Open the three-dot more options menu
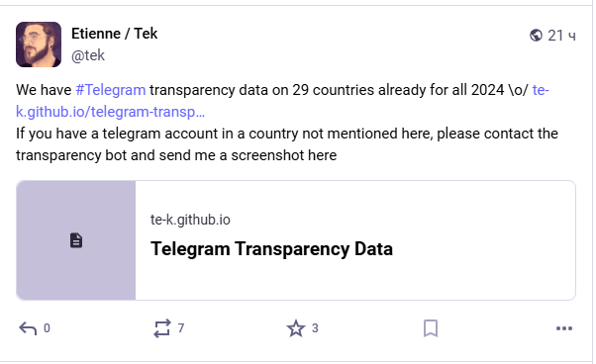The height and width of the screenshot is (364, 596). click(x=564, y=328)
